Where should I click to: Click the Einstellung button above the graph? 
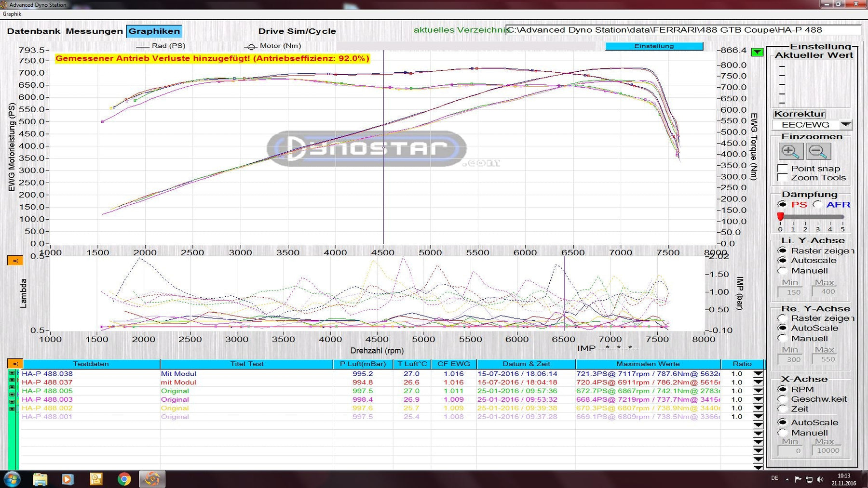click(x=654, y=46)
